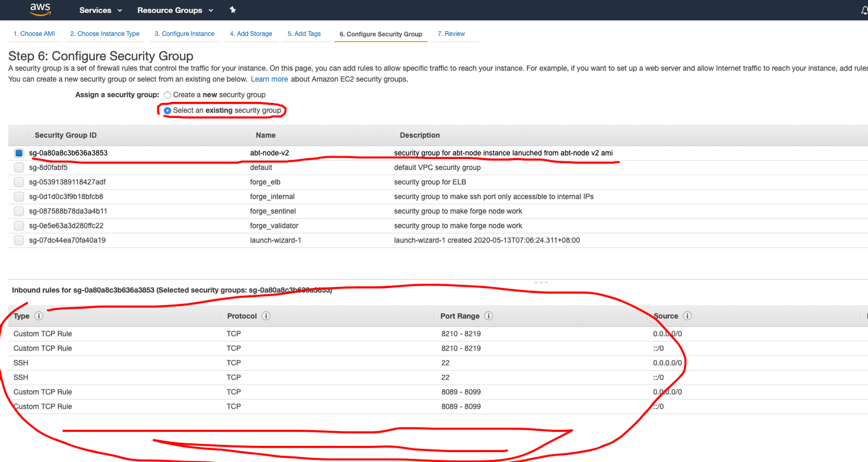This screenshot has width=868, height=462.
Task: Click the sg-0e5e63a3d280ffc22 ID cell
Action: click(66, 226)
